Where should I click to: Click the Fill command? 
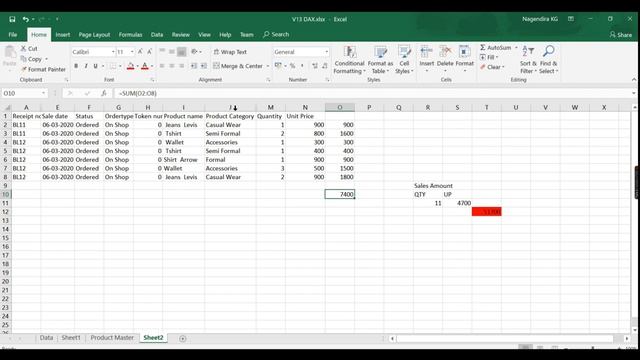tap(489, 58)
